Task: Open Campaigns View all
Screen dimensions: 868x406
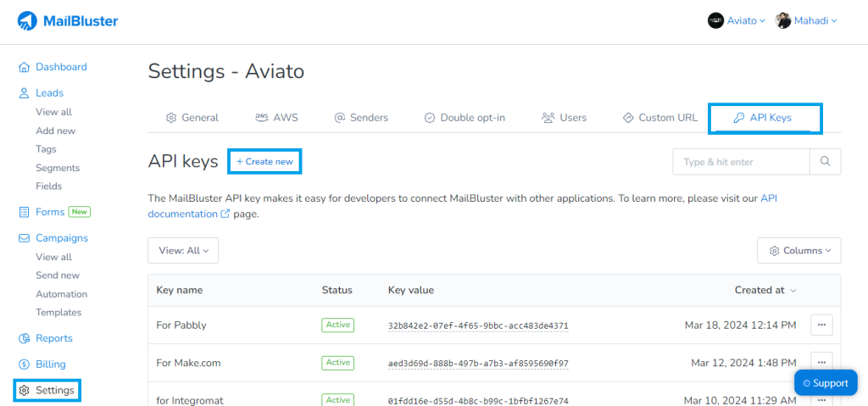Action: click(53, 257)
